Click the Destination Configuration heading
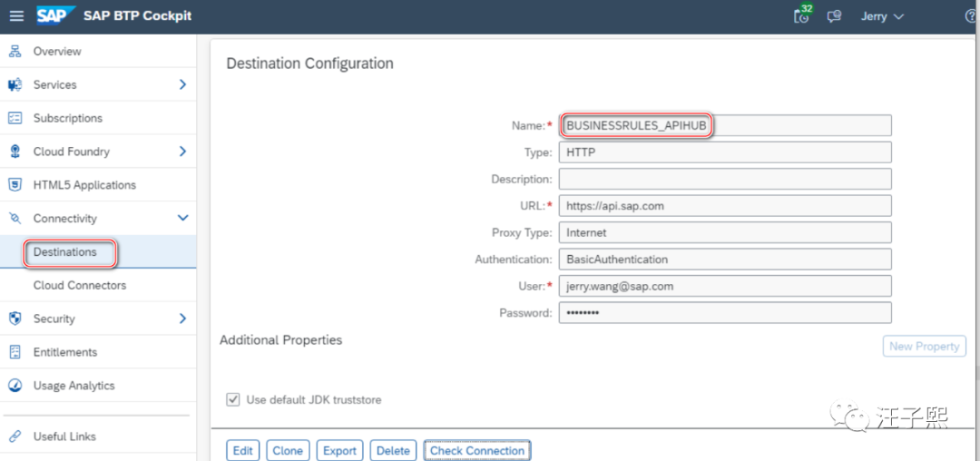 click(x=310, y=64)
